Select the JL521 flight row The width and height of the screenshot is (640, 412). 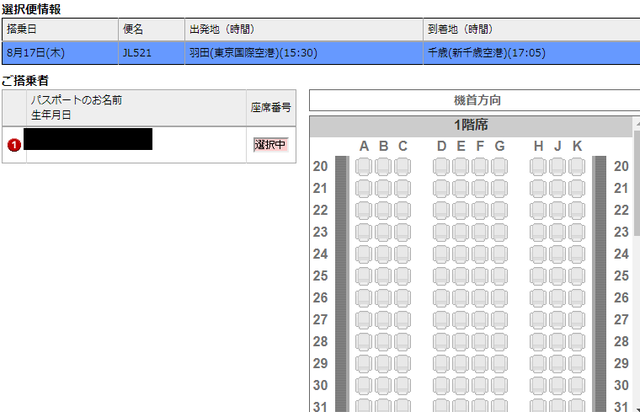321,53
